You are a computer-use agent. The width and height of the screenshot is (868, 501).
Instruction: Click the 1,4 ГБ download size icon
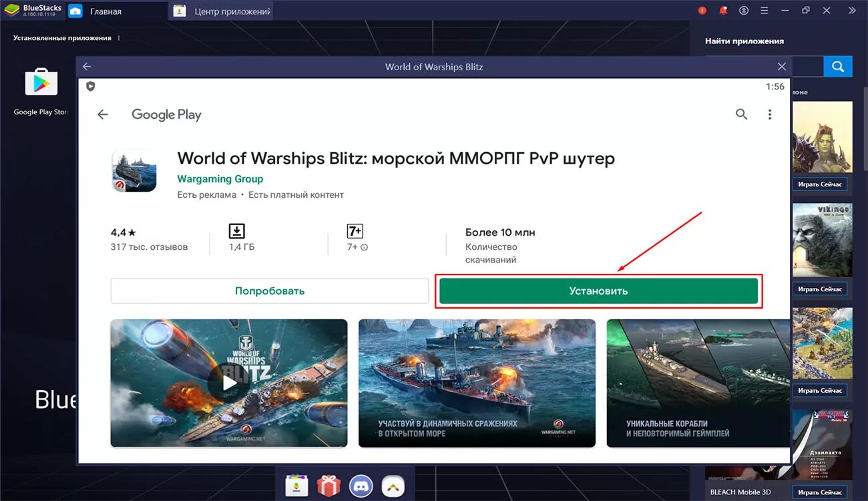237,231
